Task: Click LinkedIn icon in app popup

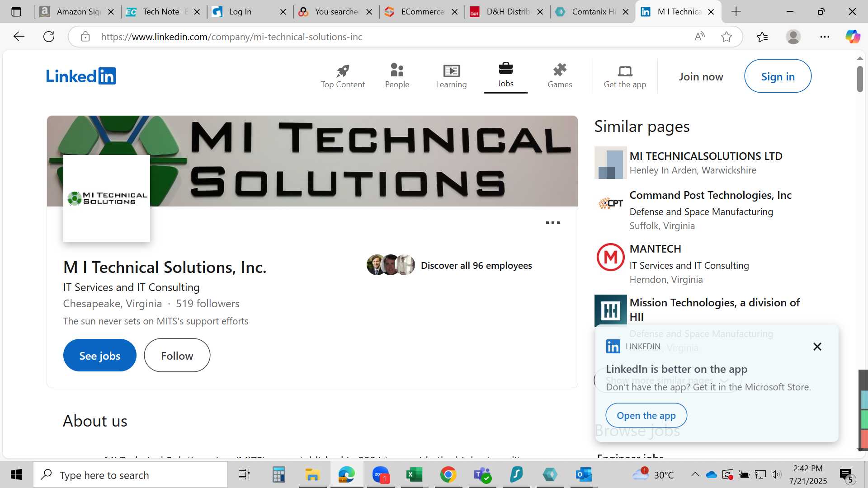Action: click(613, 347)
